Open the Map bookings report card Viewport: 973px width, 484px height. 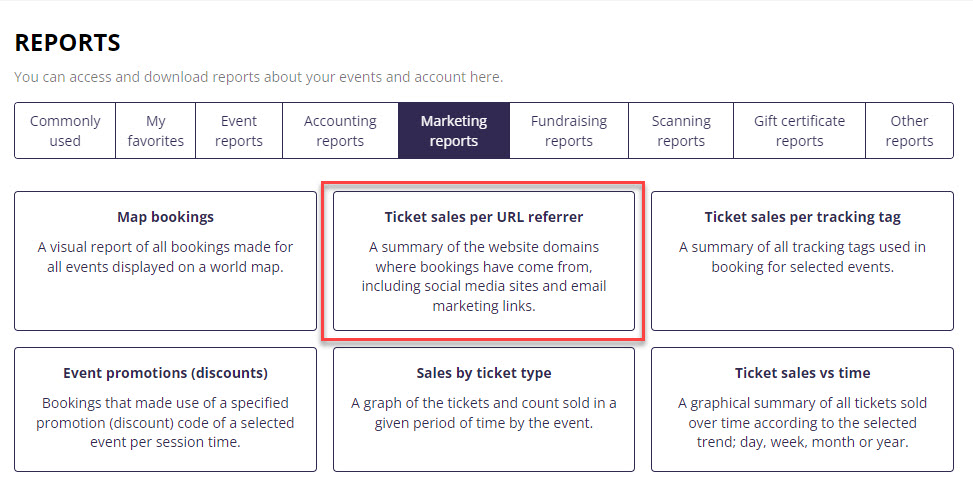pyautogui.click(x=165, y=217)
